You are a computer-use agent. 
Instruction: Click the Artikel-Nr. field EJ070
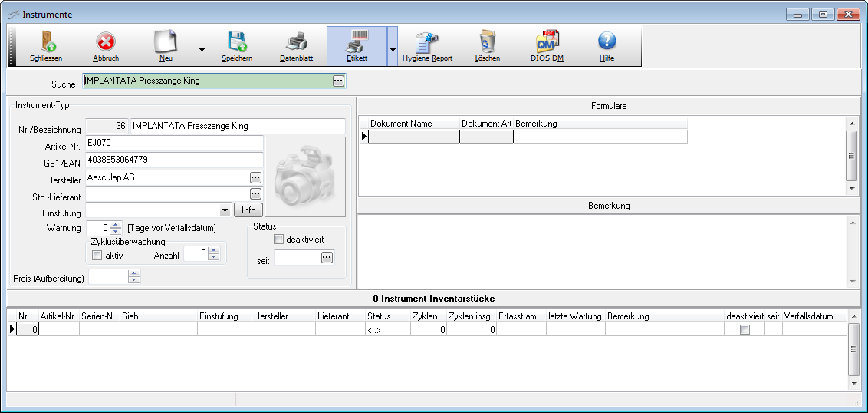(x=174, y=143)
